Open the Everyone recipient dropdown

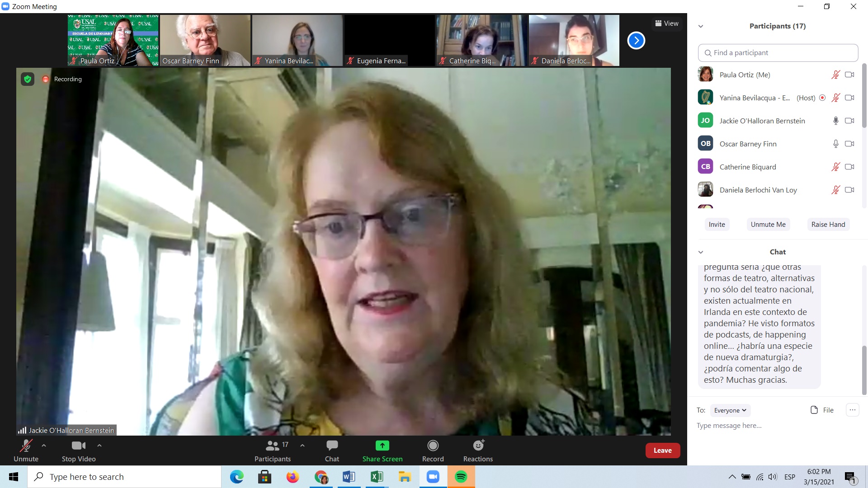(x=730, y=410)
